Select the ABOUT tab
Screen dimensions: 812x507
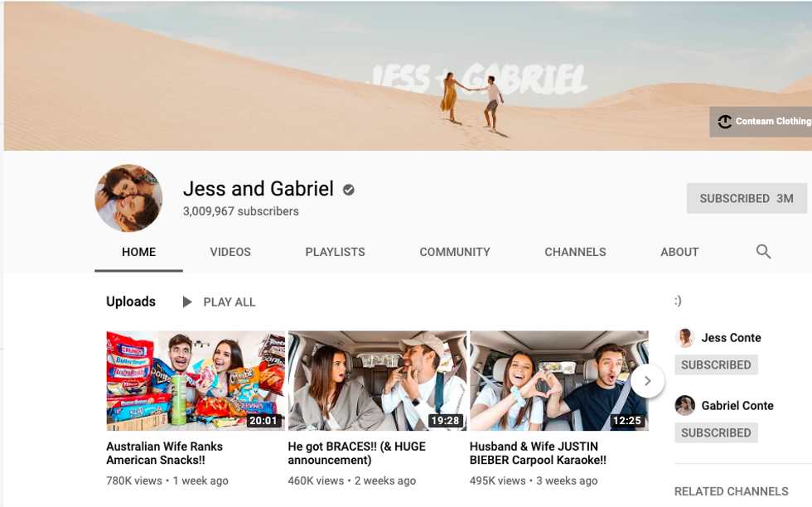679,252
